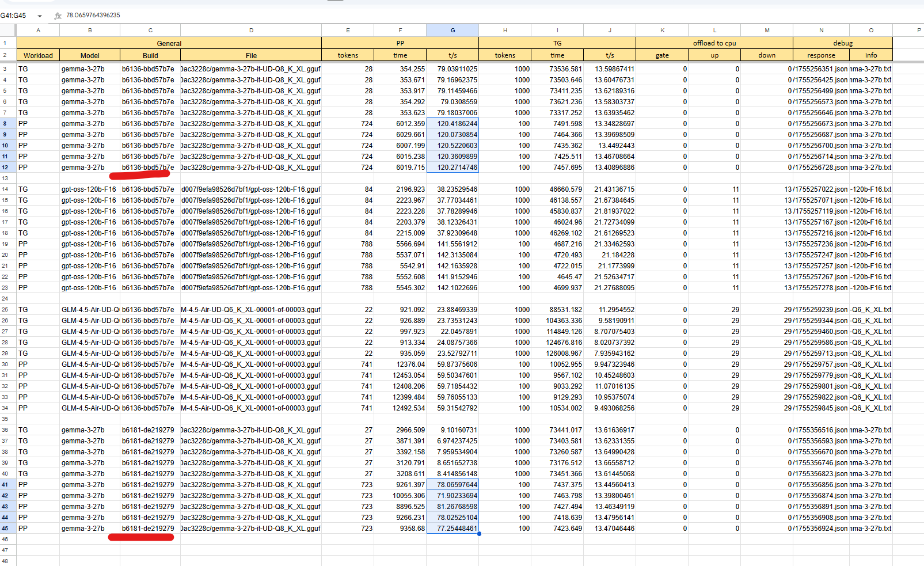924x566 pixels.
Task: Select row 47 header
Action: point(8,550)
